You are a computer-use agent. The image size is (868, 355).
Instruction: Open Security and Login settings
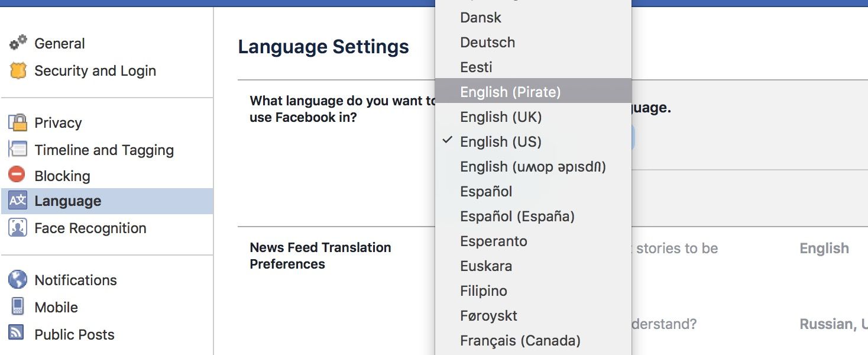tap(95, 71)
